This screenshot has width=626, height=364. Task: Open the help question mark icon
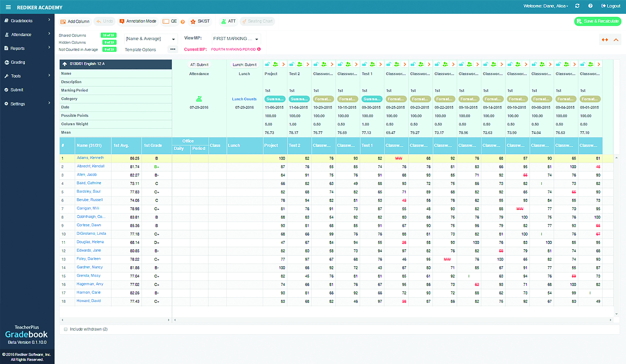[590, 6]
